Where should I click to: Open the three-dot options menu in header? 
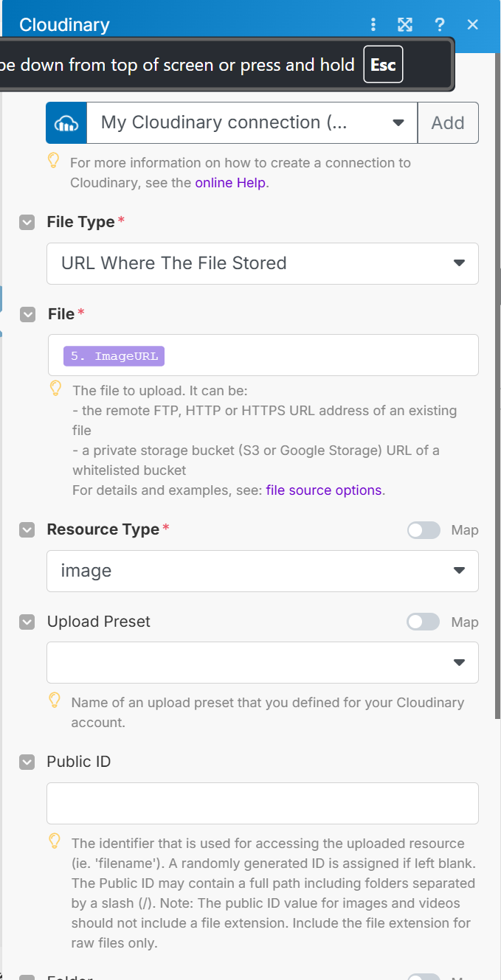coord(374,24)
